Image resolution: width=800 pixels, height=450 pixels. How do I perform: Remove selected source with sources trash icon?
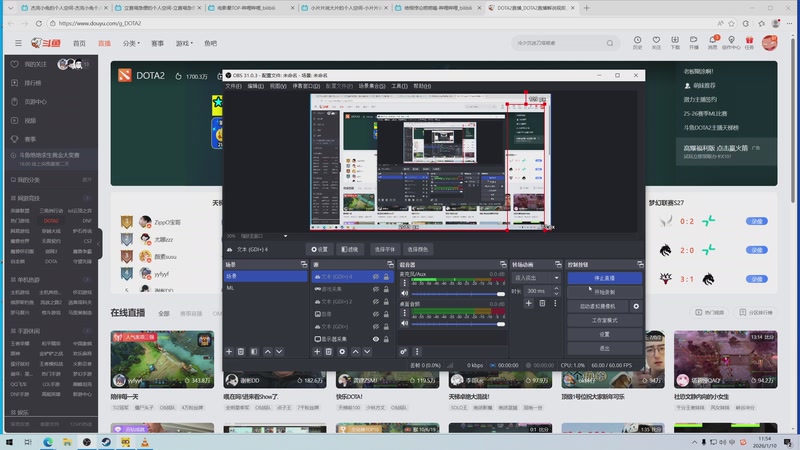click(x=329, y=352)
